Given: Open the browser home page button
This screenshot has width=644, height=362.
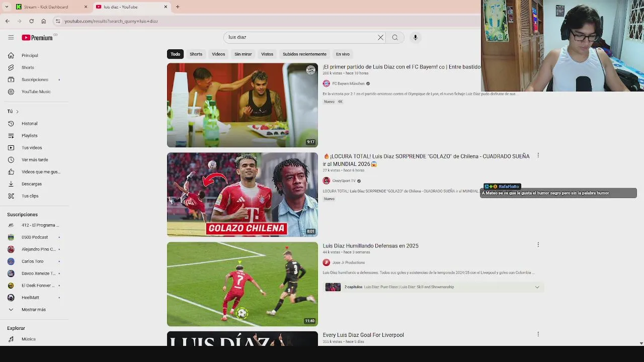Looking at the screenshot, I should 43,21.
